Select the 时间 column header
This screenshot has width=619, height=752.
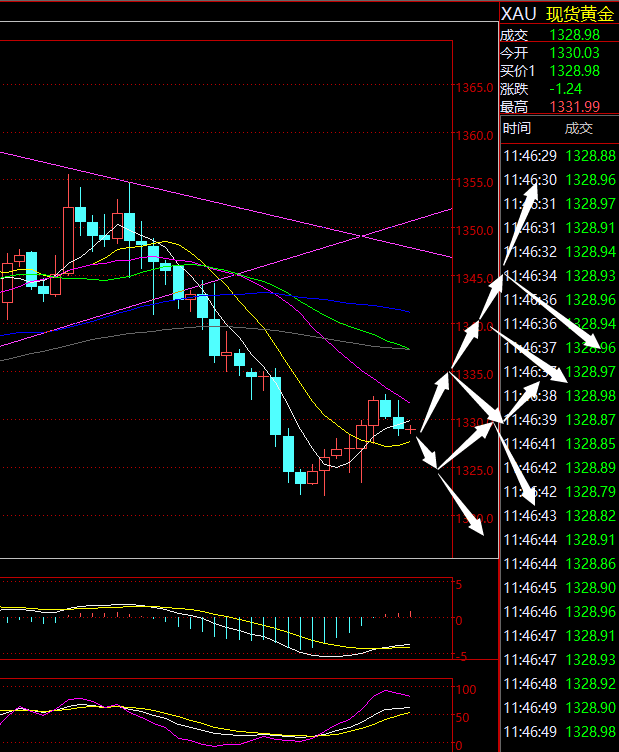(517, 128)
